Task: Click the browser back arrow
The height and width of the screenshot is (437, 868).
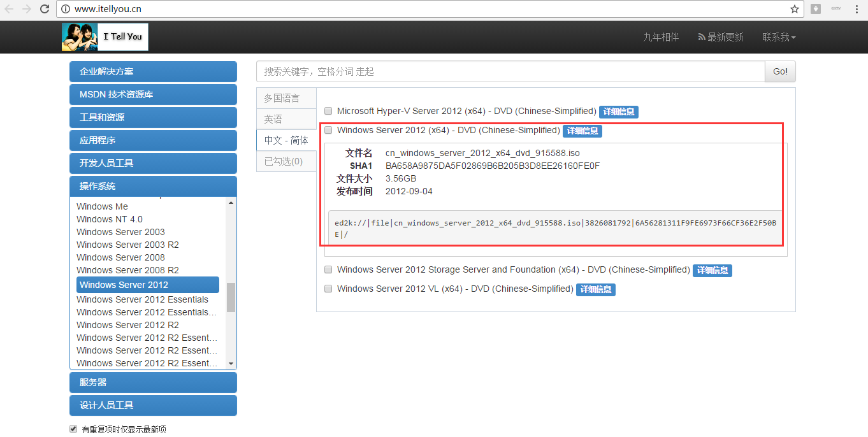Action: (9, 9)
